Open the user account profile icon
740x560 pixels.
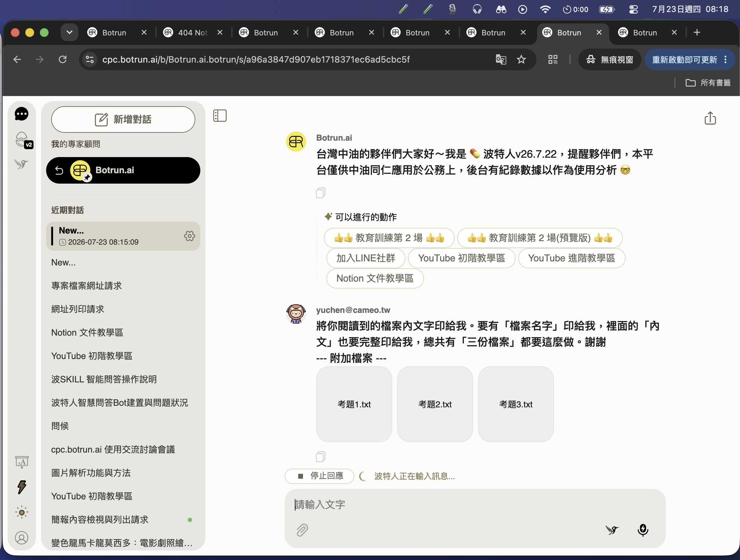pos(22,538)
